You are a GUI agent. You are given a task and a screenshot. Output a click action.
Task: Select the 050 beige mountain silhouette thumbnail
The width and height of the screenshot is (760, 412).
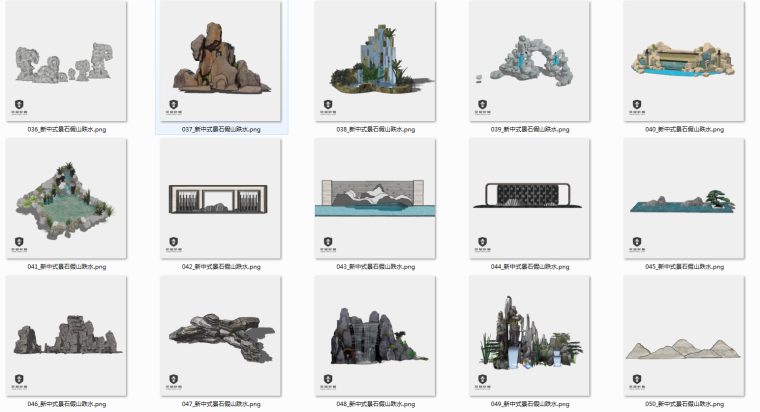pyautogui.click(x=683, y=336)
